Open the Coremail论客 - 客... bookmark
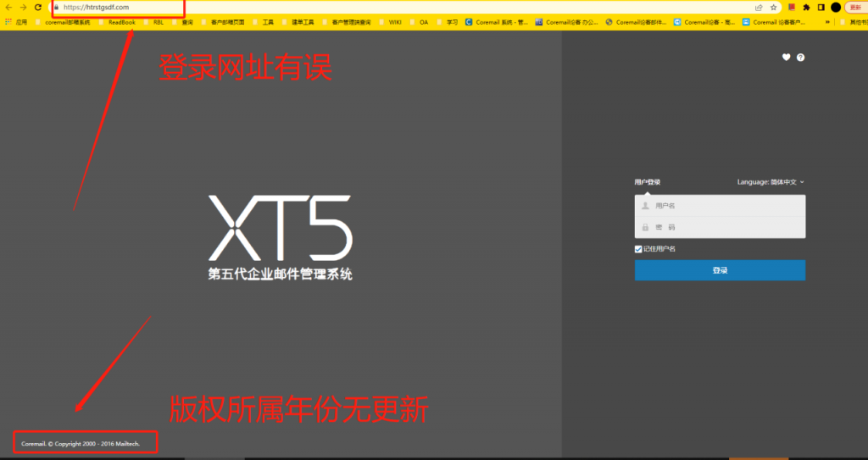868x460 pixels. (704, 22)
